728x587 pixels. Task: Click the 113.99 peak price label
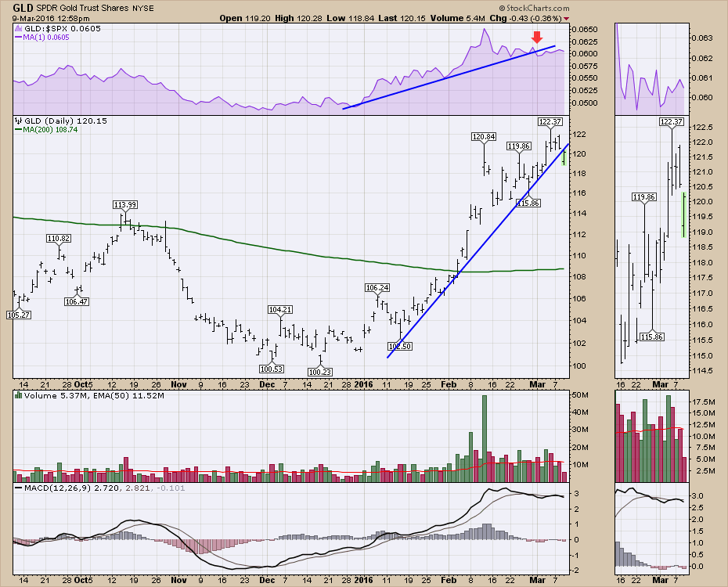tap(125, 204)
